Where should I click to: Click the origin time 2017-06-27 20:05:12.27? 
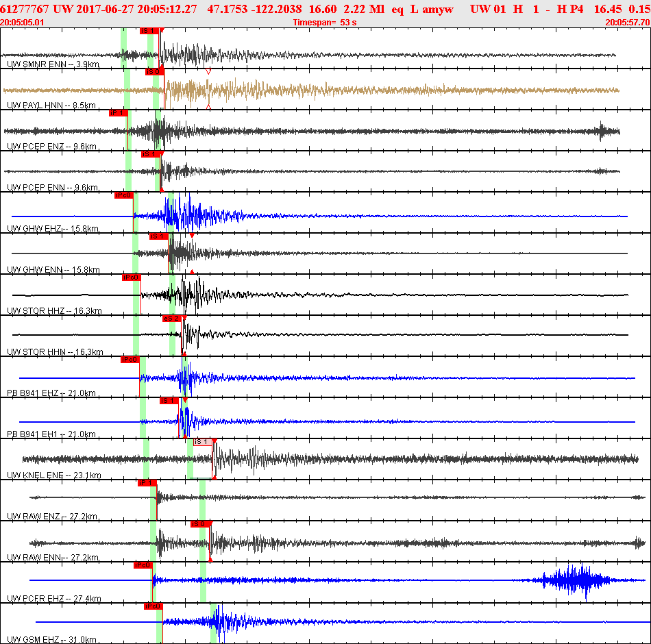[136, 9]
